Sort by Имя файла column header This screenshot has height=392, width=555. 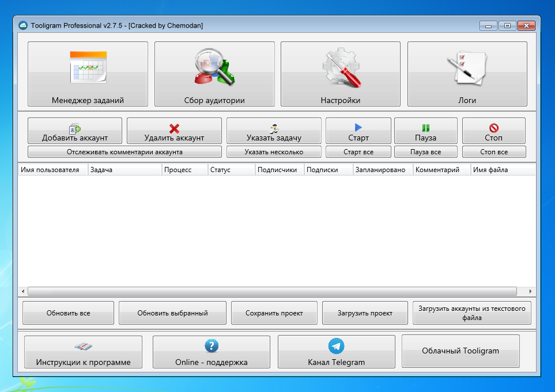coord(503,170)
